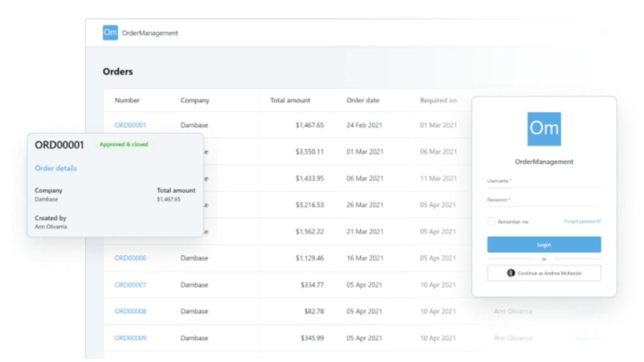Open order ORD00009

click(x=130, y=337)
